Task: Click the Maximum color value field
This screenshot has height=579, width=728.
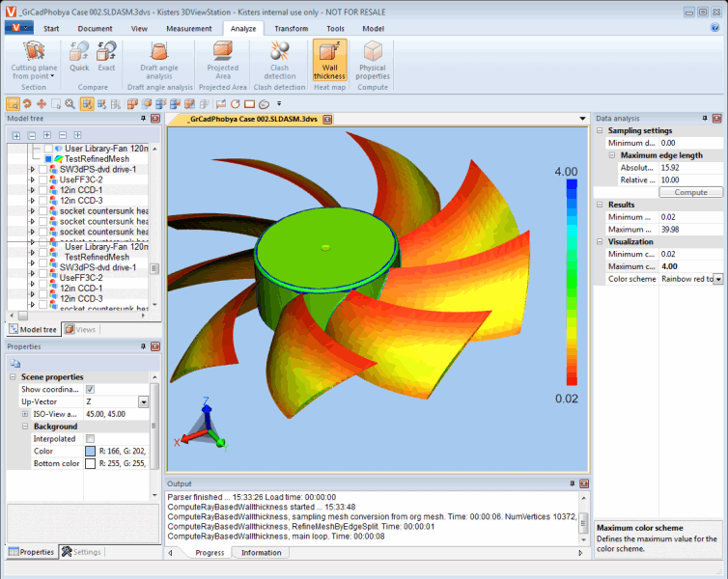Action: [690, 266]
